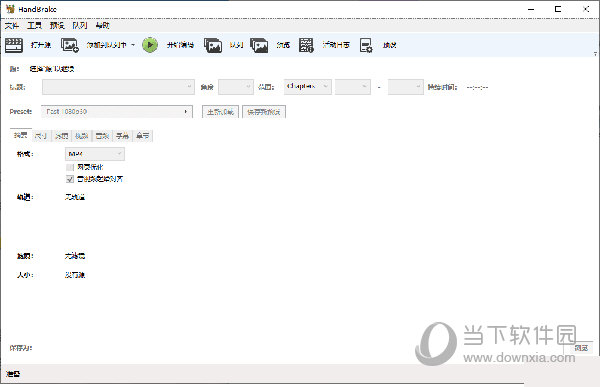This screenshot has height=387, width=600.
Task: Expand the Angle dropdown
Action: (x=236, y=87)
